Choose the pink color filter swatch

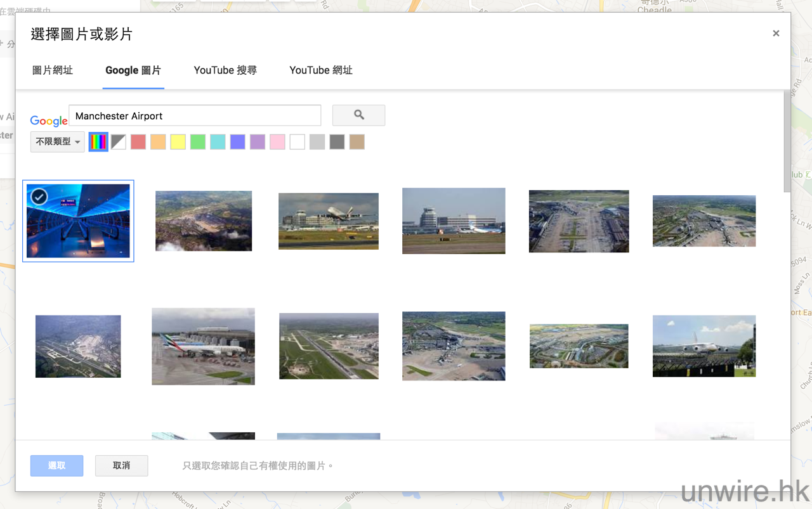[x=277, y=142]
